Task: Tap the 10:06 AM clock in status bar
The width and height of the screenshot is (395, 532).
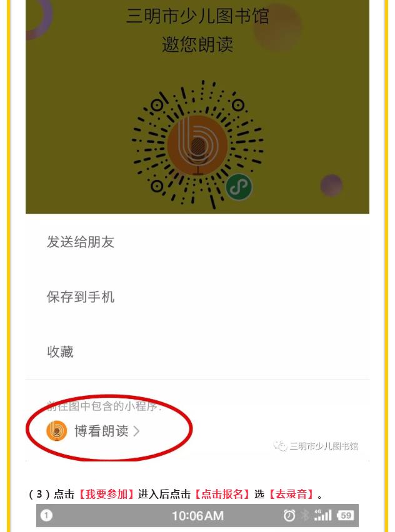Action: pos(197,516)
